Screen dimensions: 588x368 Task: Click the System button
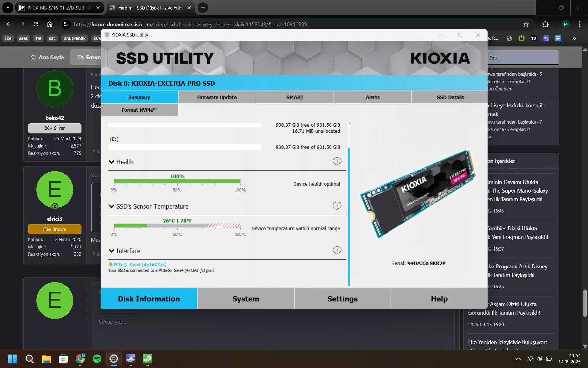tap(246, 299)
